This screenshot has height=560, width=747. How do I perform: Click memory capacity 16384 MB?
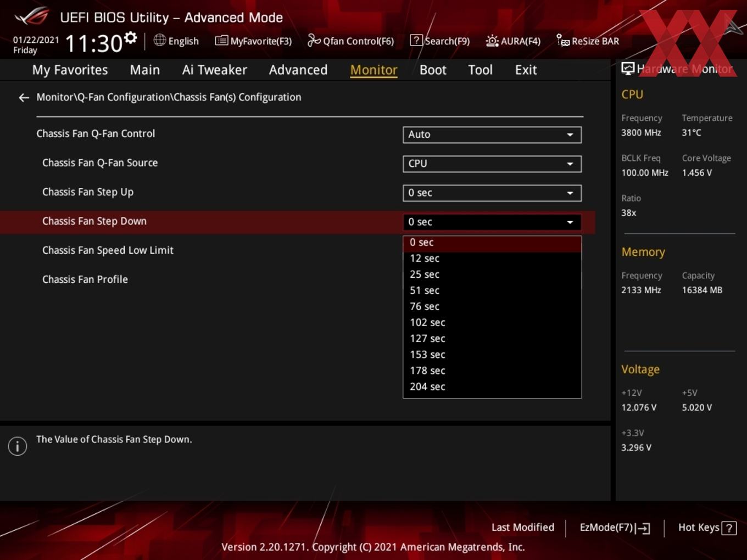click(x=702, y=290)
